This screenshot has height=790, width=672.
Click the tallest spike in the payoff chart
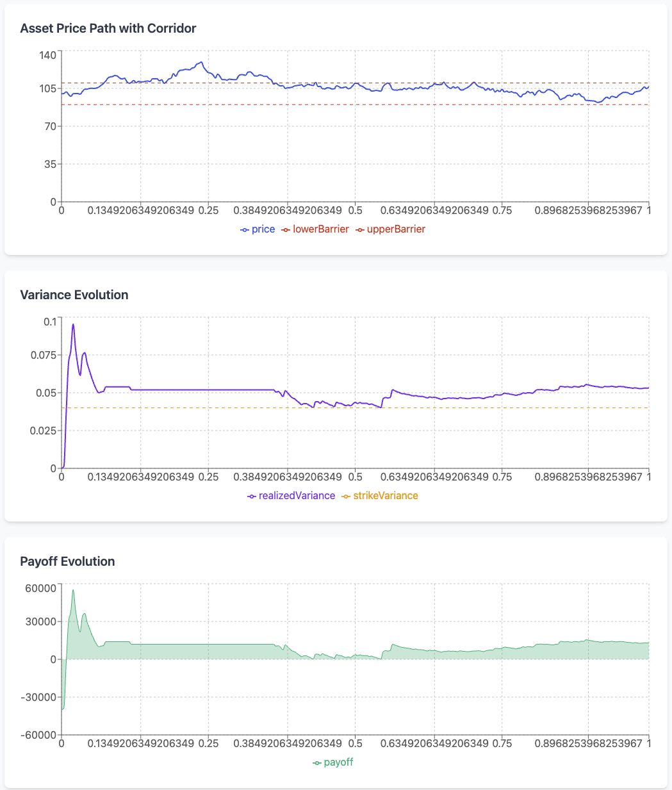pos(73,590)
